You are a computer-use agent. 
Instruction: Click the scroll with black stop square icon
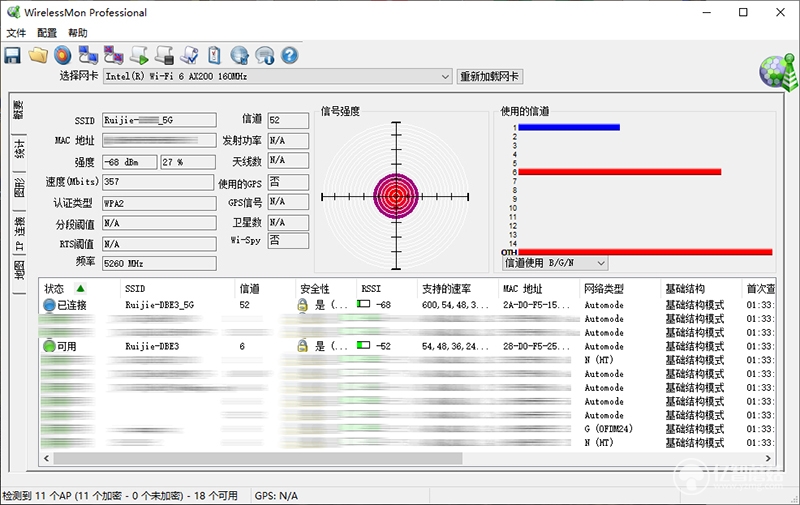pyautogui.click(x=164, y=55)
